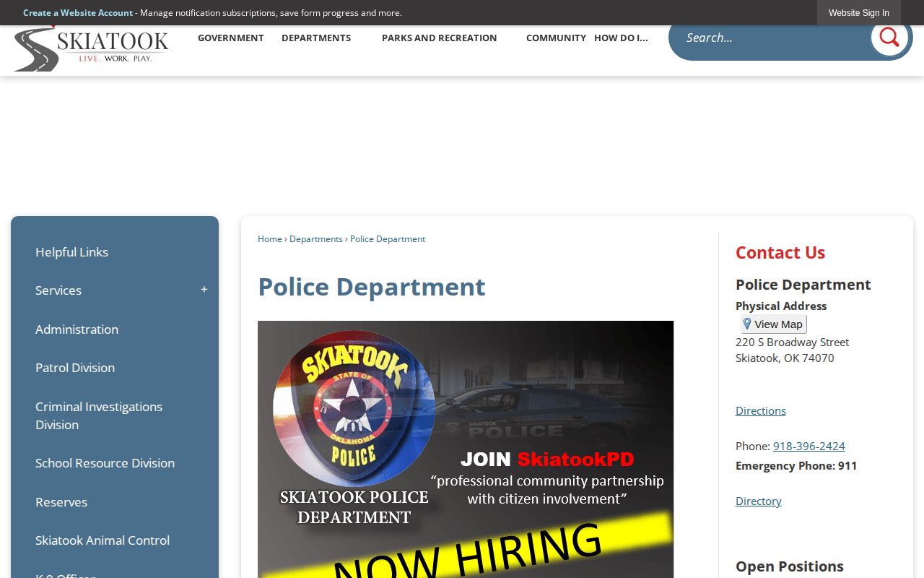Open the Government menu
The image size is (924, 578).
(x=231, y=38)
